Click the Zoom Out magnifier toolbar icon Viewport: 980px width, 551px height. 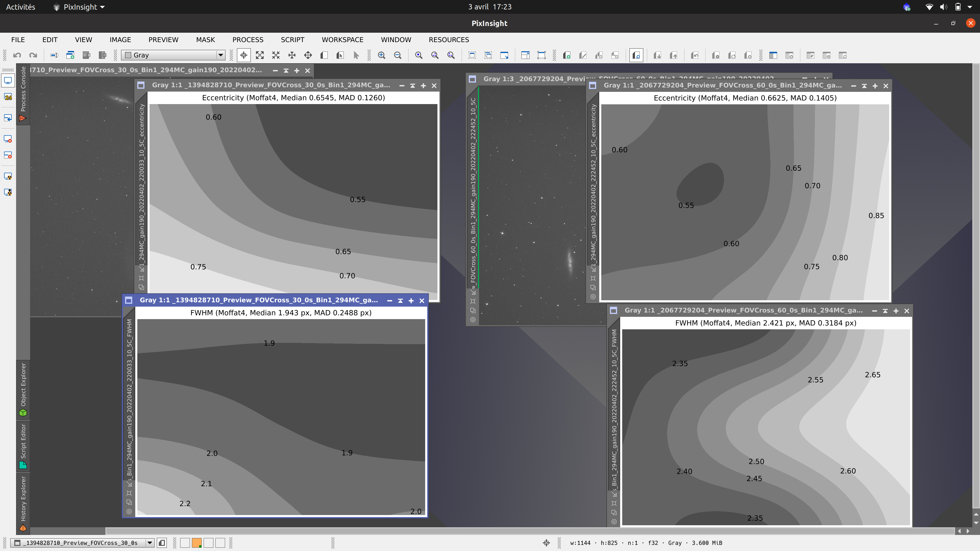(x=398, y=55)
